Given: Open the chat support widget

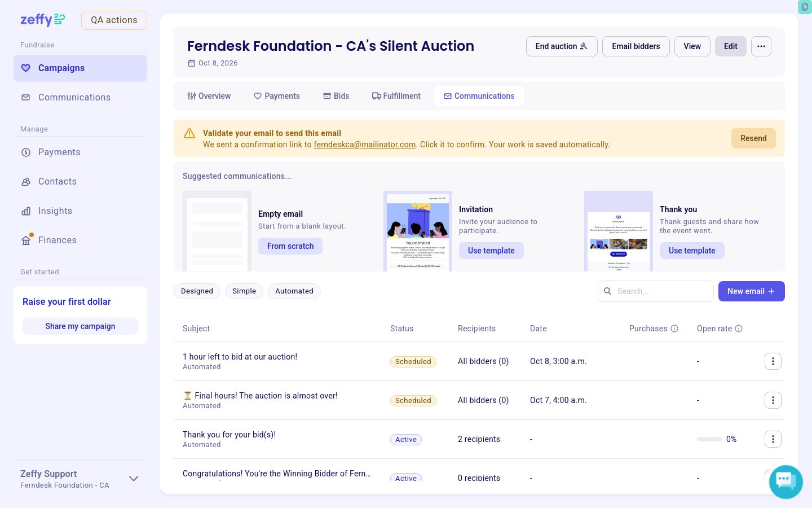Looking at the screenshot, I should (785, 481).
